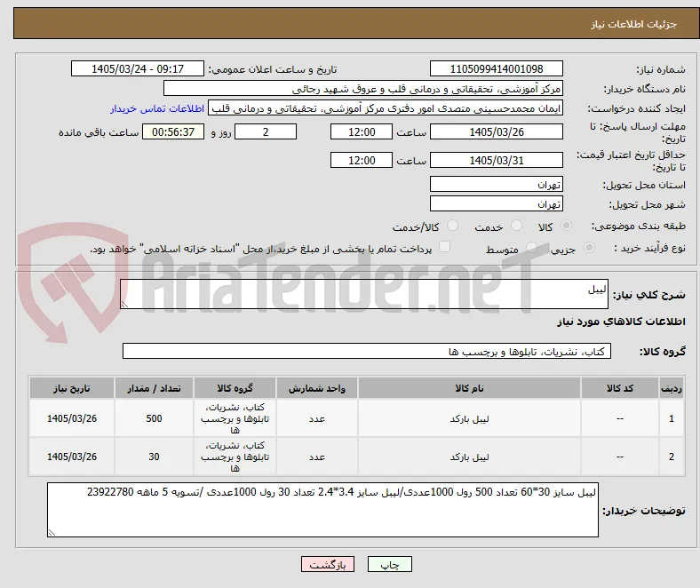Click the request creator field ایمان محمدحسینی
This screenshot has height=588, width=700.
coord(386,108)
